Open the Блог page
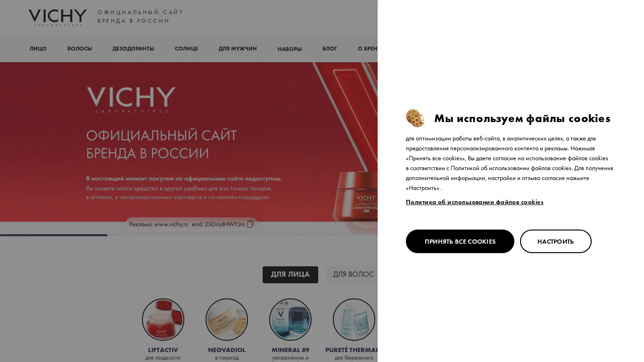The width and height of the screenshot is (644, 362). click(330, 49)
